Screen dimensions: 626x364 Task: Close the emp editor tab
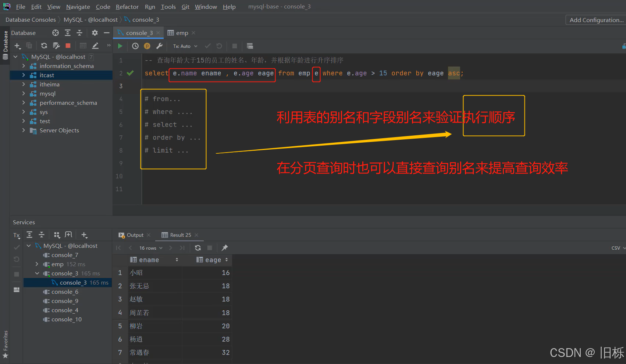[x=193, y=33]
